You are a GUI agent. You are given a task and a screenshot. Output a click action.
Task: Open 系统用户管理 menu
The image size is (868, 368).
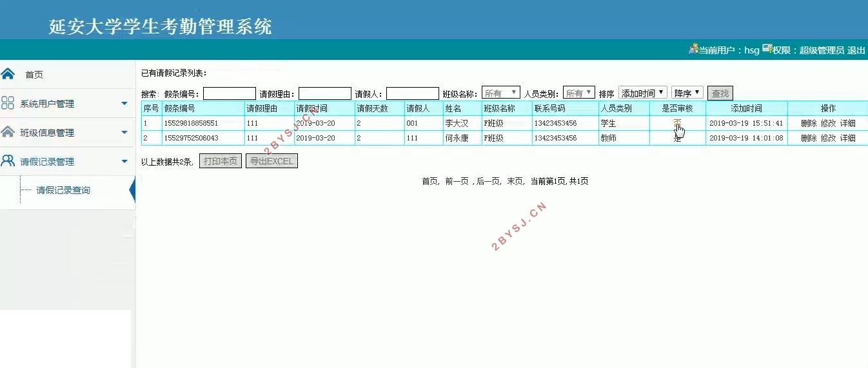point(47,104)
